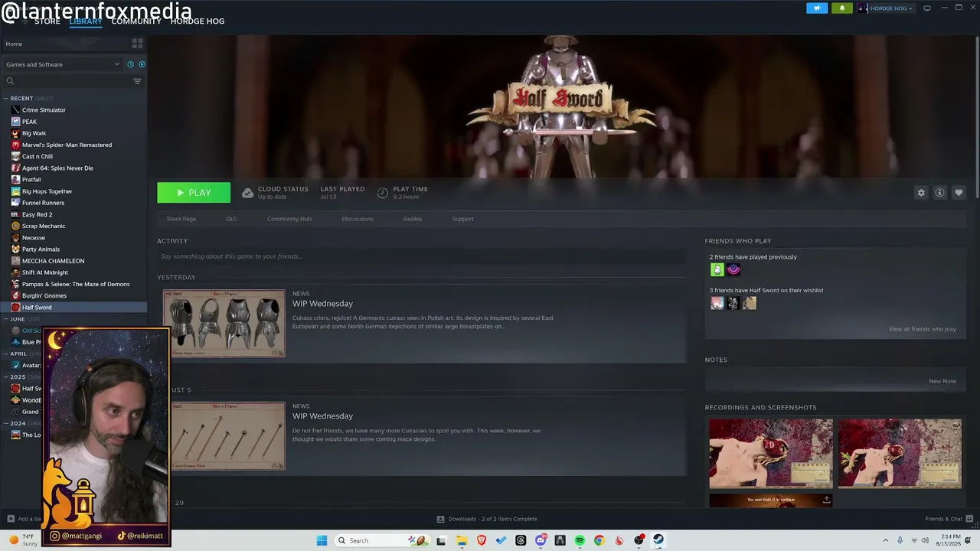Open the Half Sword manage gear icon
This screenshot has width=980, height=551.
(x=921, y=193)
